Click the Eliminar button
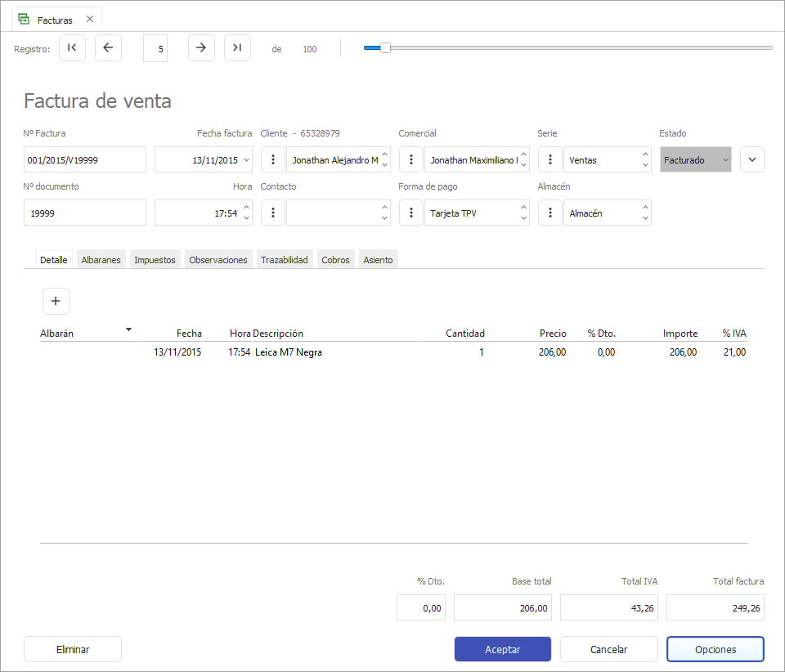785x672 pixels. [x=73, y=650]
